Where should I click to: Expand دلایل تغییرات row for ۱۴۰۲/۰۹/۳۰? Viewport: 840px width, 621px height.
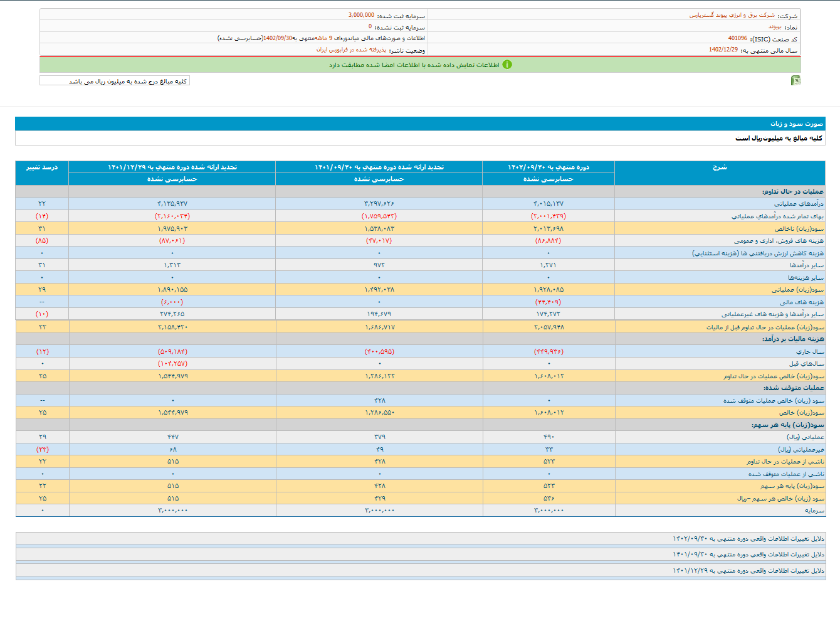(x=748, y=539)
